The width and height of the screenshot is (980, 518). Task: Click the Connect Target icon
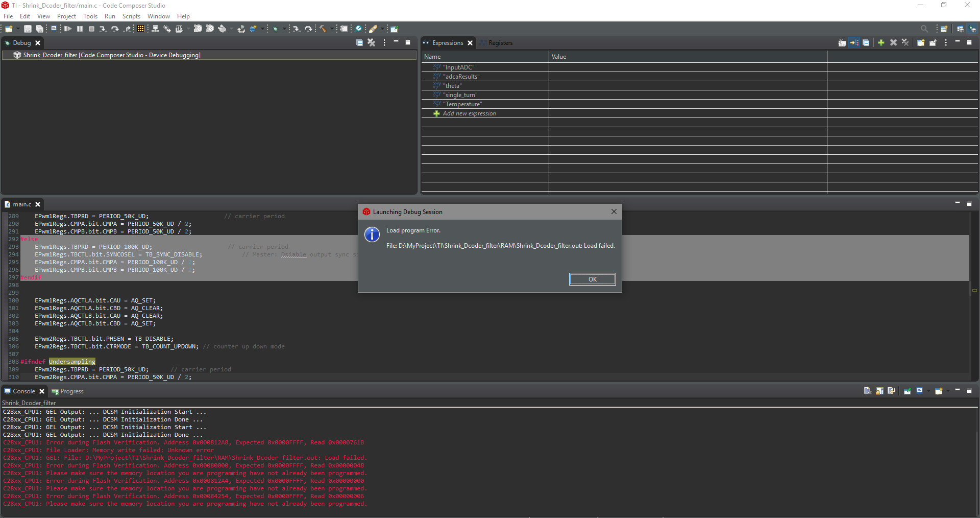pos(156,29)
